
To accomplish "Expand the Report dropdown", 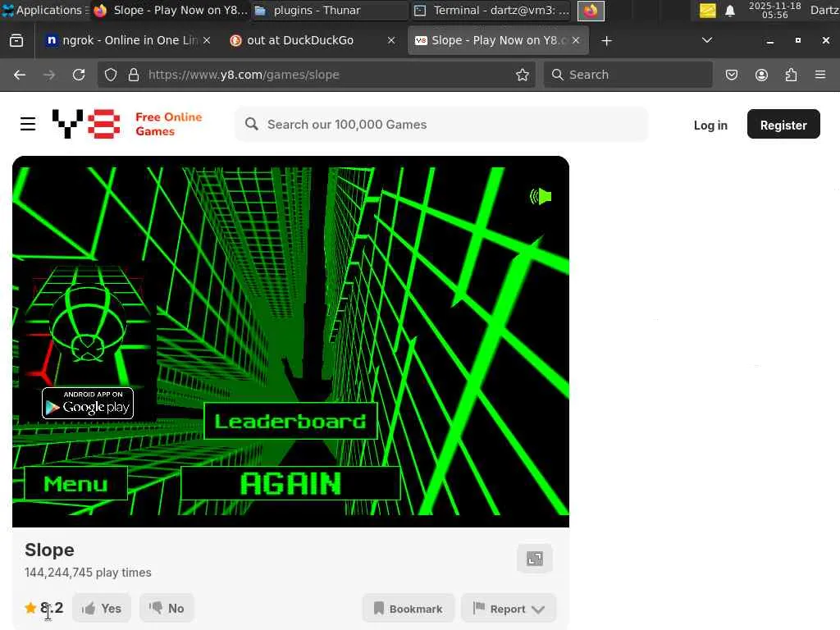I will 509,609.
